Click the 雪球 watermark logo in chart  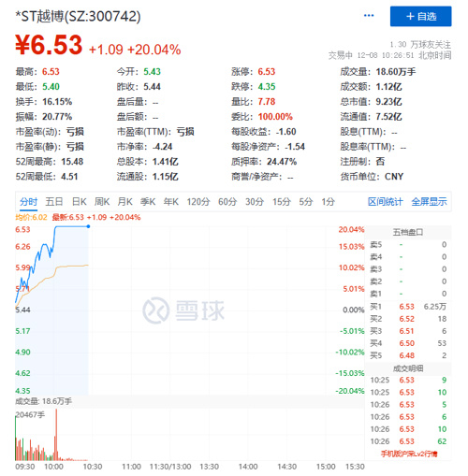click(x=183, y=310)
